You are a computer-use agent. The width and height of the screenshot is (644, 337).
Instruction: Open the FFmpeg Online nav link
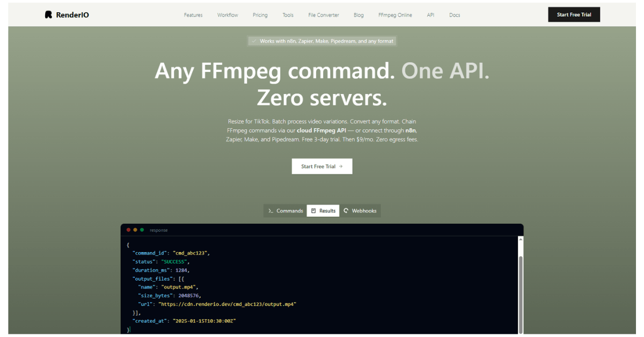pos(395,15)
